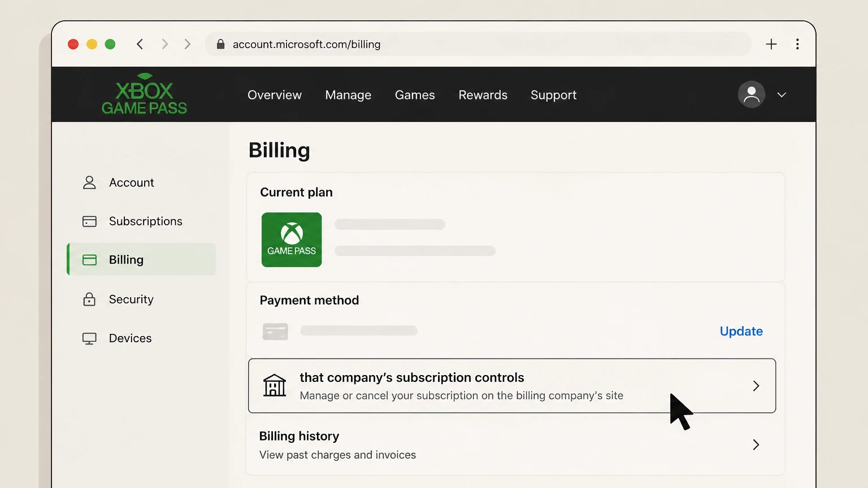The height and width of the screenshot is (488, 868).
Task: Click the forward arrow next to address bar
Action: [x=188, y=44]
